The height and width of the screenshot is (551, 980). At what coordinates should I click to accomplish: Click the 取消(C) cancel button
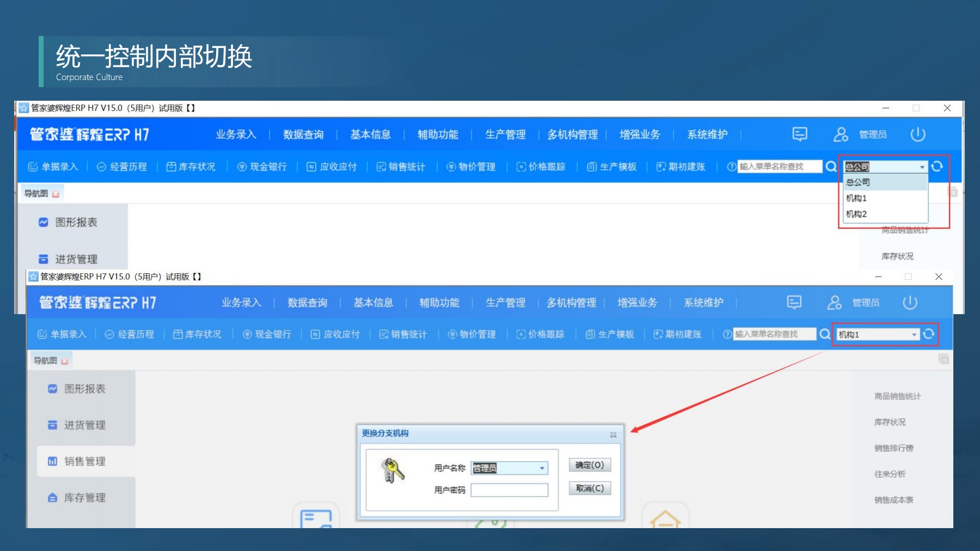point(589,488)
